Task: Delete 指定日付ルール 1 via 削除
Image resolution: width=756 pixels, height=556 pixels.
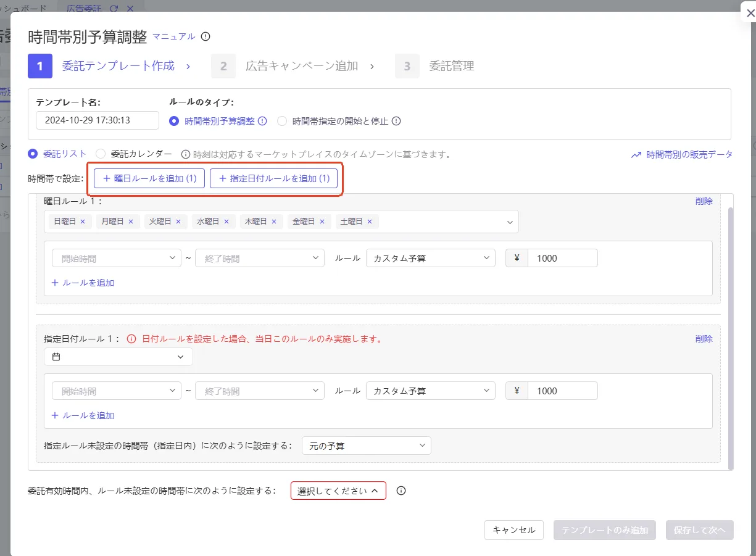Action: pyautogui.click(x=704, y=339)
